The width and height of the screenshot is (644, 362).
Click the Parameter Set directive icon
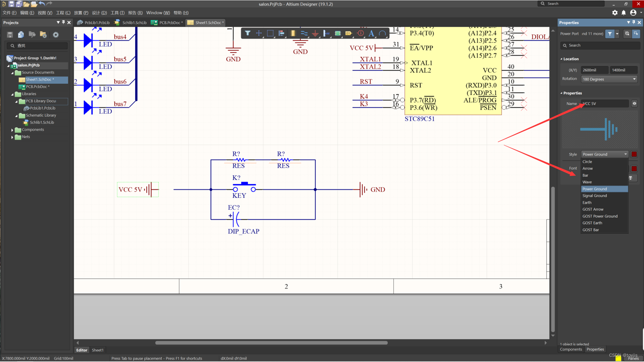360,33
